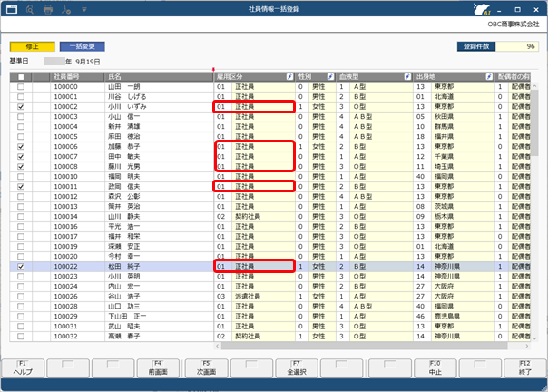Check the box for employee 100014
Viewport: 548px width, 392px height.
(x=21, y=217)
